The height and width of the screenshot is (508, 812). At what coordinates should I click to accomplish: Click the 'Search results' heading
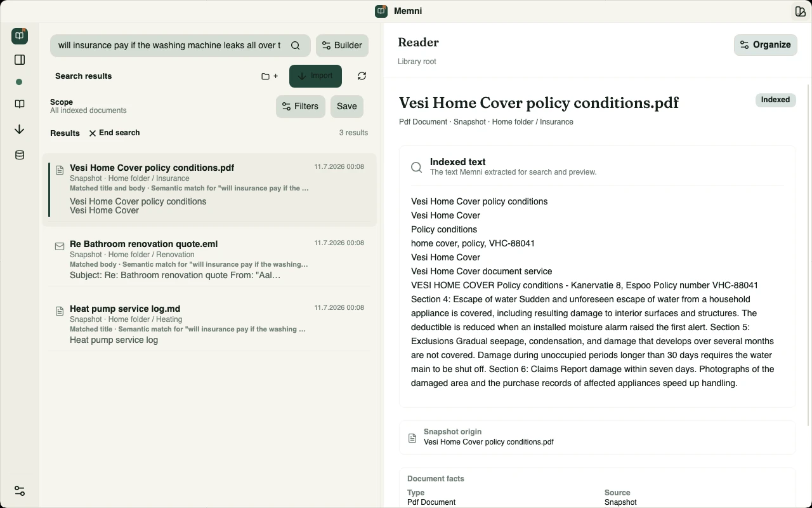[83, 76]
